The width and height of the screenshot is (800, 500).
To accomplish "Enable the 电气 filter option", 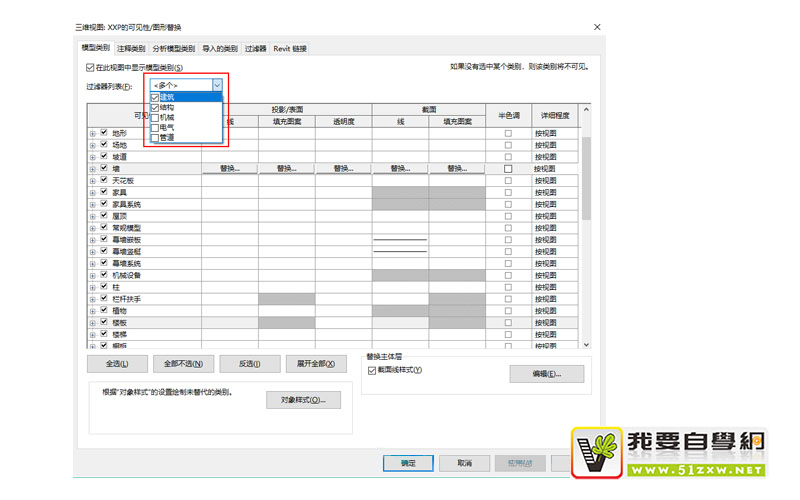I will pyautogui.click(x=155, y=127).
